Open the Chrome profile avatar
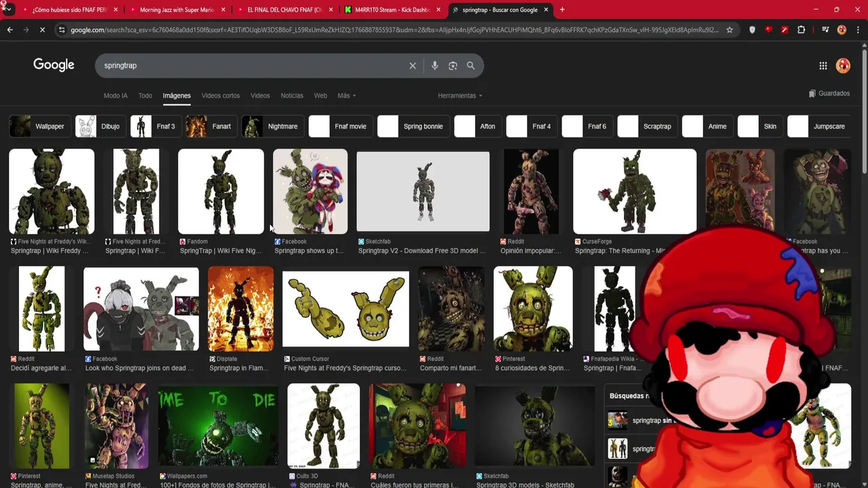 pos(842,30)
